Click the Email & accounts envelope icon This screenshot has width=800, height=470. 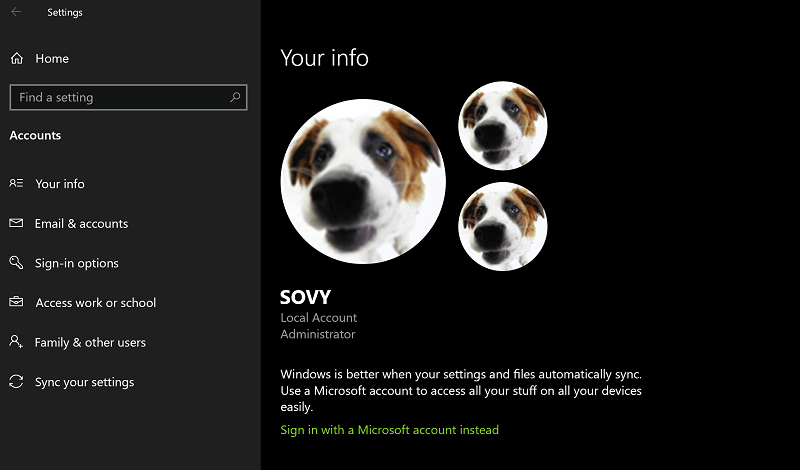(16, 223)
